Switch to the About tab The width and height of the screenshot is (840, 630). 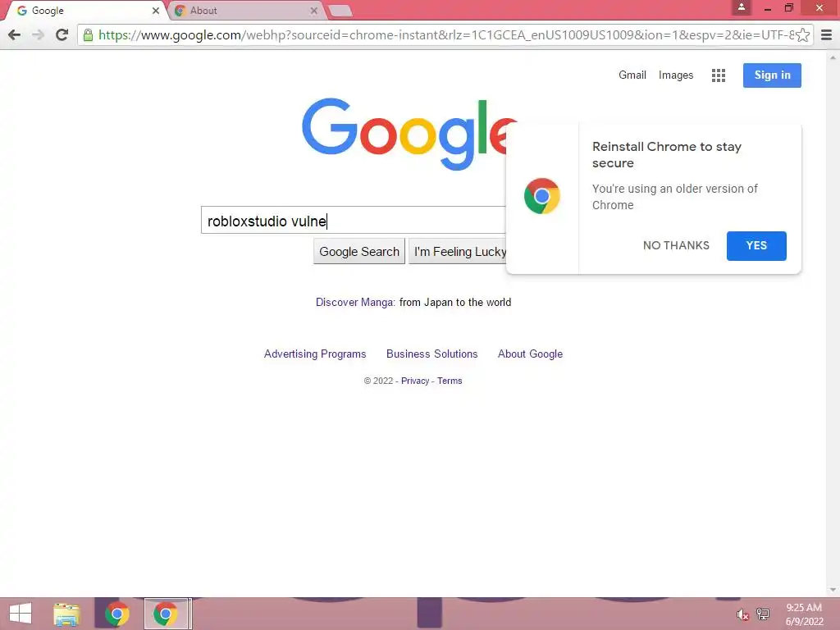246,11
